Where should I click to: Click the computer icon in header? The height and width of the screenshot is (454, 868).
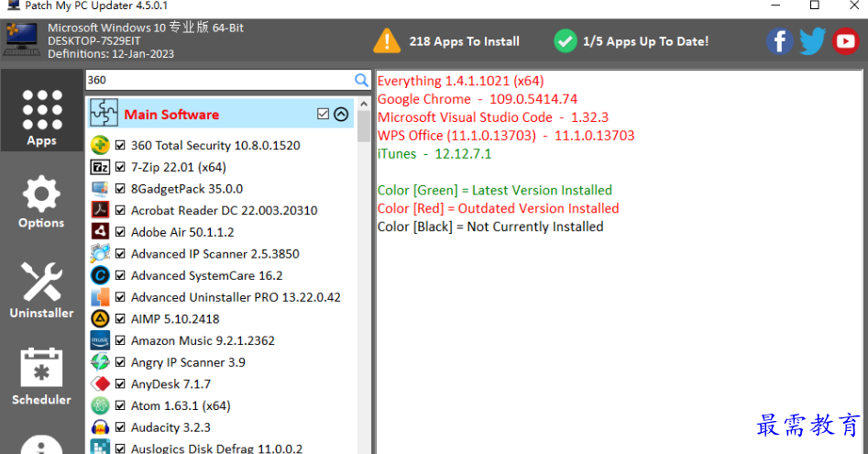click(22, 39)
